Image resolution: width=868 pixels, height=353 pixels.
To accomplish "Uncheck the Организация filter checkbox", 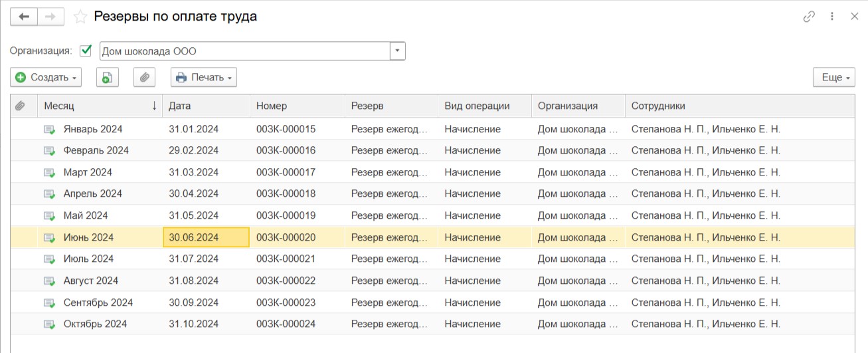I will [86, 51].
